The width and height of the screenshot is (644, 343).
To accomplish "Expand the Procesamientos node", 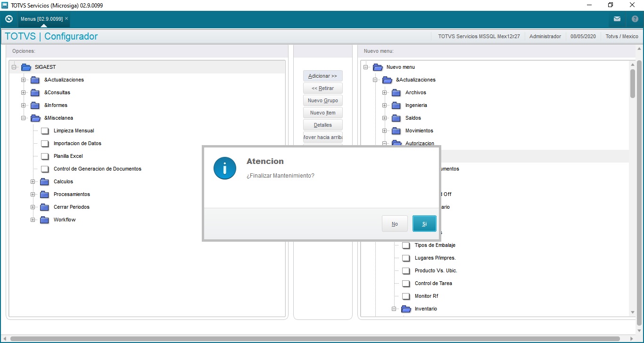I will point(33,194).
